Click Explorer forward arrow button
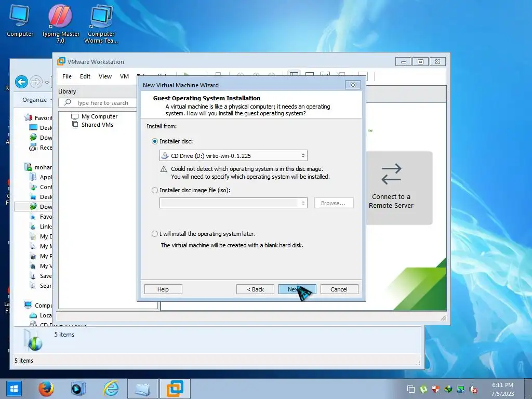Viewport: 532px width, 399px height. coord(36,82)
